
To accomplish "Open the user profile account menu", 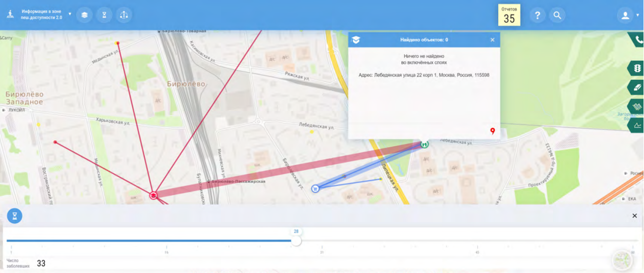I will click(x=626, y=16).
